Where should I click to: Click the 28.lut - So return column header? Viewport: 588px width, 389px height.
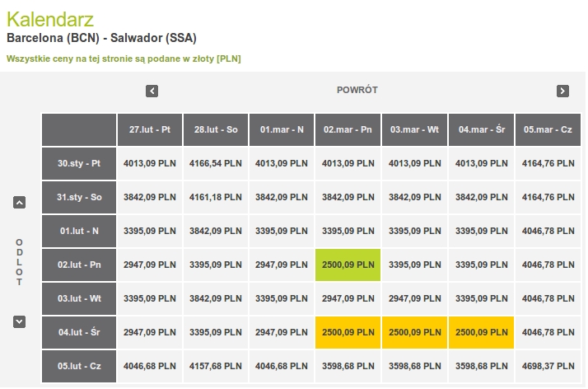click(x=216, y=129)
